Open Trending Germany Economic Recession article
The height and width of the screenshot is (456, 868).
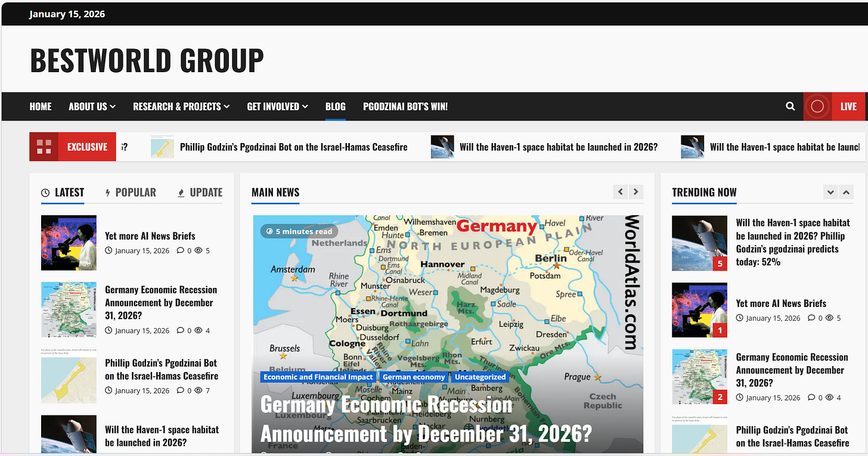792,370
